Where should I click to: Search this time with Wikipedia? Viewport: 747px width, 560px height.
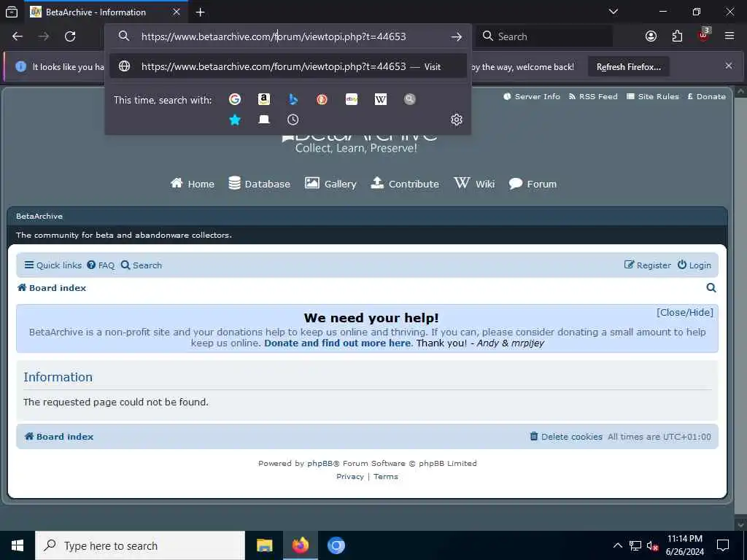point(381,99)
